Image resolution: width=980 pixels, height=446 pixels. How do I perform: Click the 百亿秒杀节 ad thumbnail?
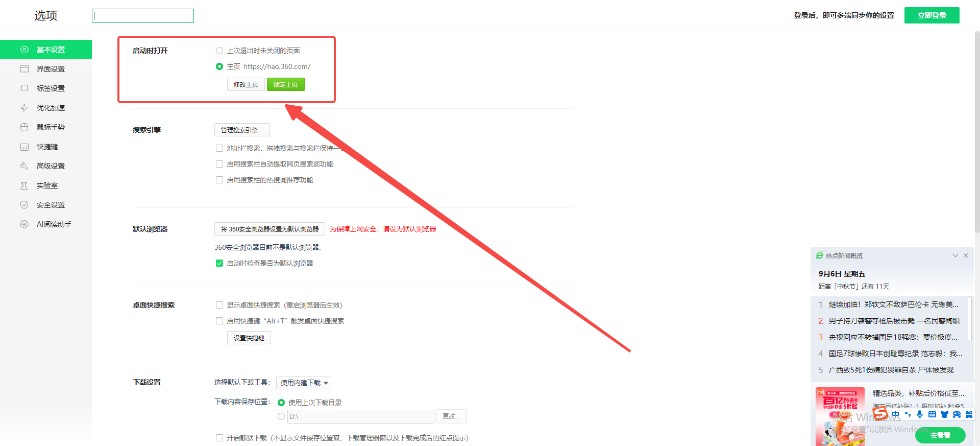840,416
